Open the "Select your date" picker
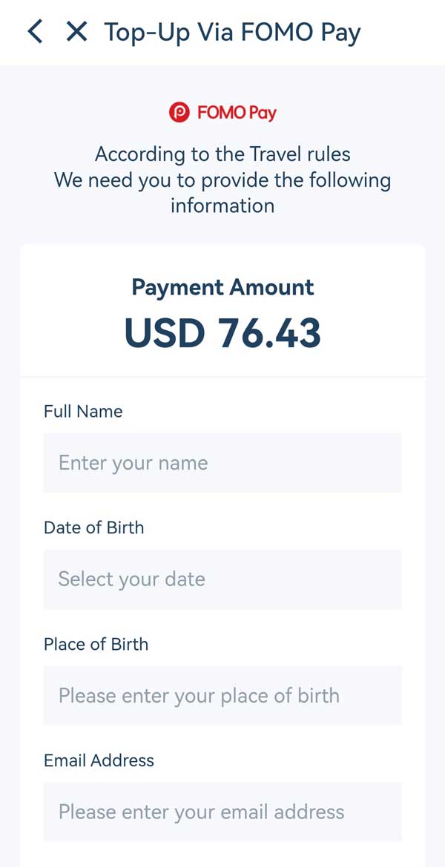445x868 pixels. coord(222,579)
